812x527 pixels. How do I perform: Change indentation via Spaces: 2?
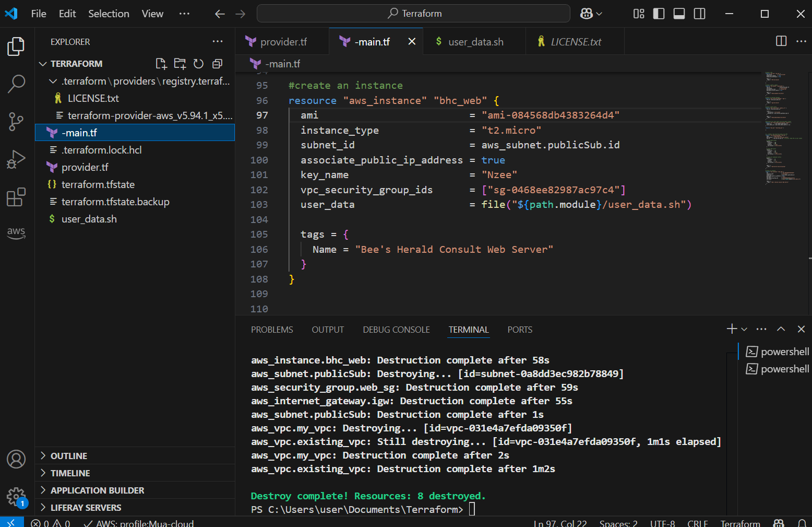(x=618, y=523)
